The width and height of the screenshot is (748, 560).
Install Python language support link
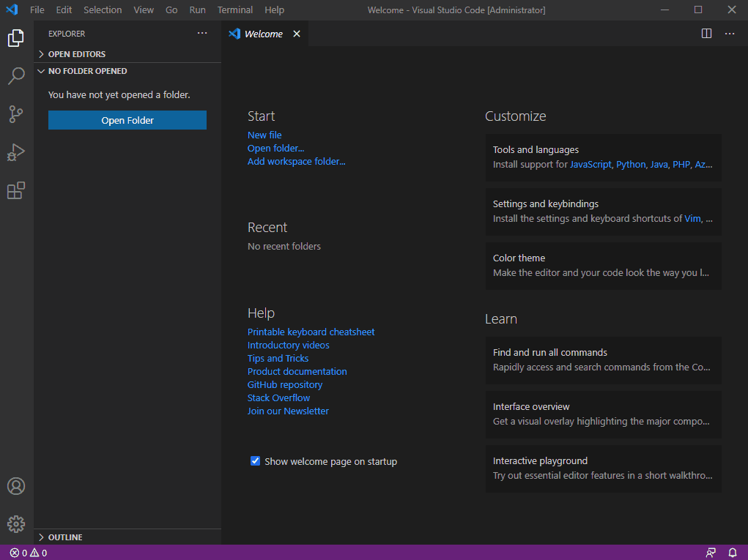coord(631,165)
